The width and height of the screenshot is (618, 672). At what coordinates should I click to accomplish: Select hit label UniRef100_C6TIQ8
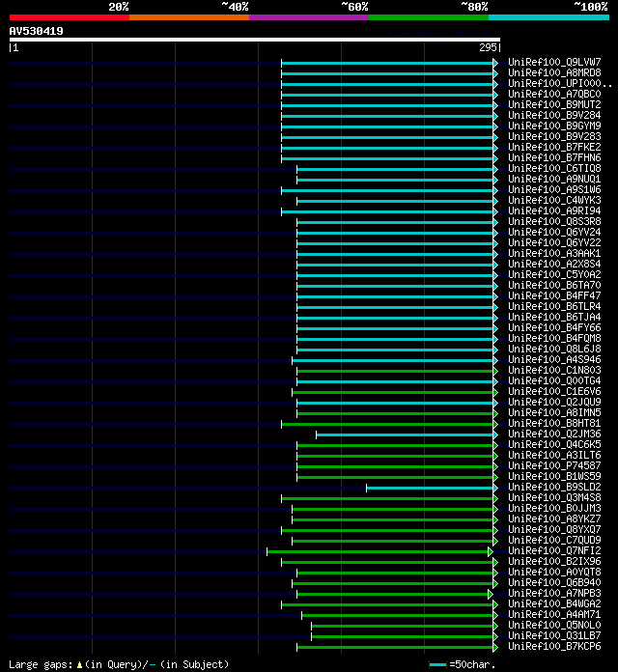pos(554,168)
